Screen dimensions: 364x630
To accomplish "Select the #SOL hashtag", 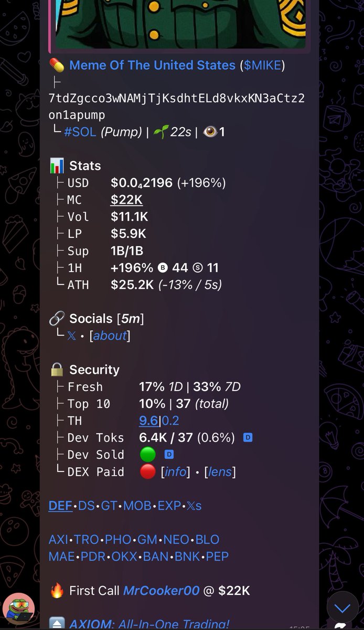I will tap(80, 132).
